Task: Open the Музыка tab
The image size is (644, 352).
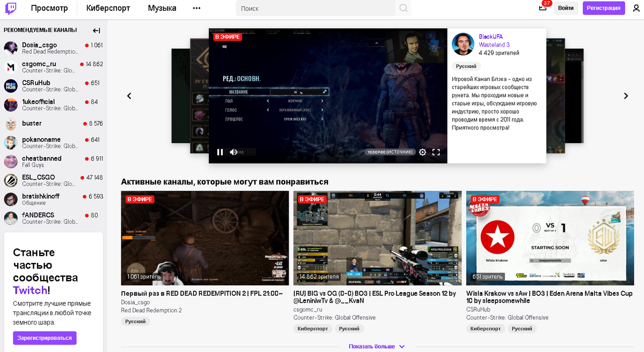Action: click(162, 8)
